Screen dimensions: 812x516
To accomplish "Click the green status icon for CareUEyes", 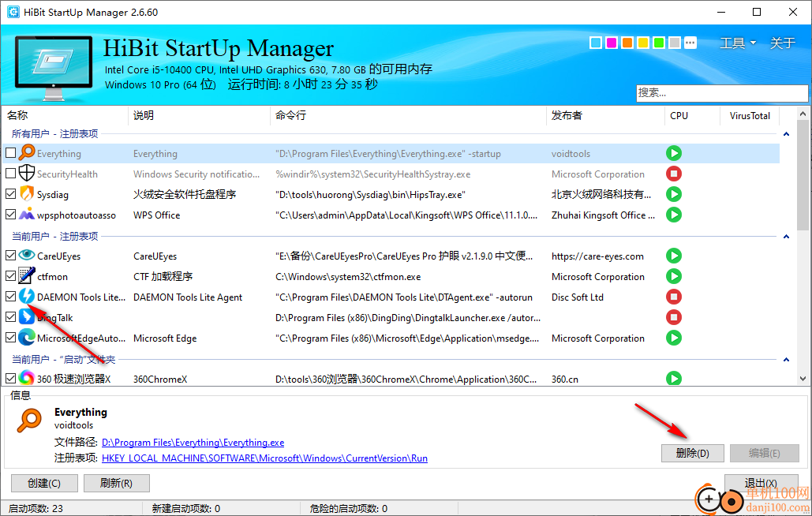I will 673,256.
